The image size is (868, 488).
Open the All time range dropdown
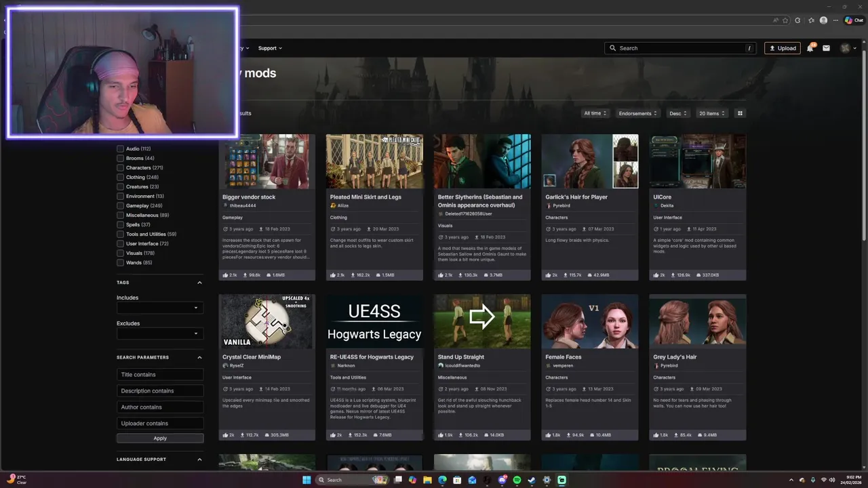pyautogui.click(x=595, y=113)
